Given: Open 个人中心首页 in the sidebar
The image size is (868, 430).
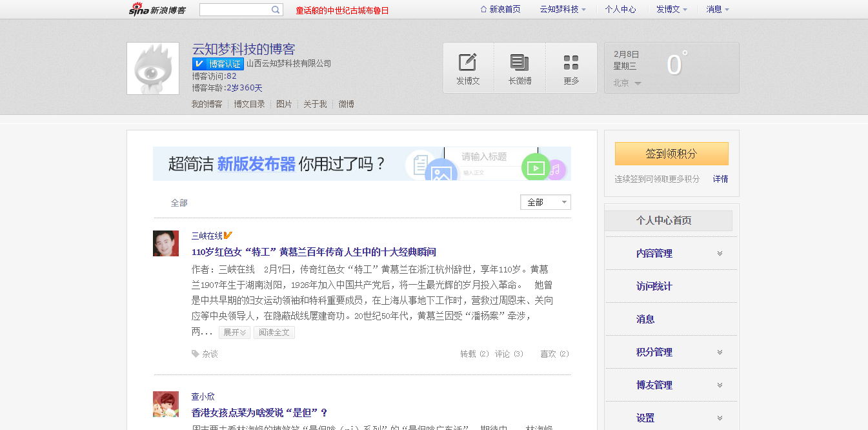Looking at the screenshot, I should click(x=669, y=221).
